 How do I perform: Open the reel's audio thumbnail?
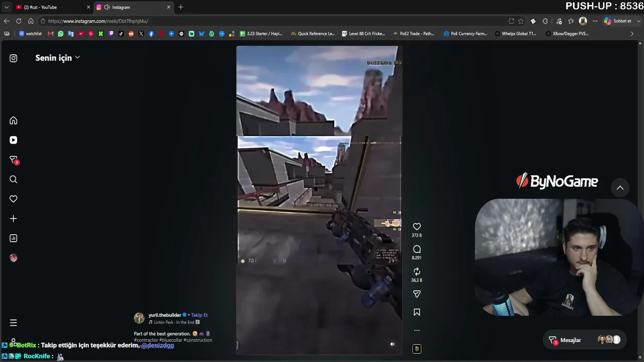click(417, 349)
